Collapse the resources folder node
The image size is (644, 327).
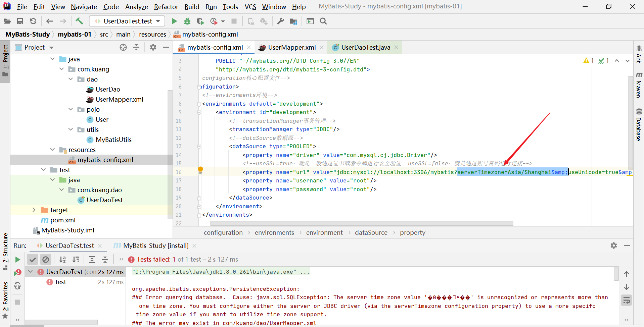pyautogui.click(x=52, y=150)
